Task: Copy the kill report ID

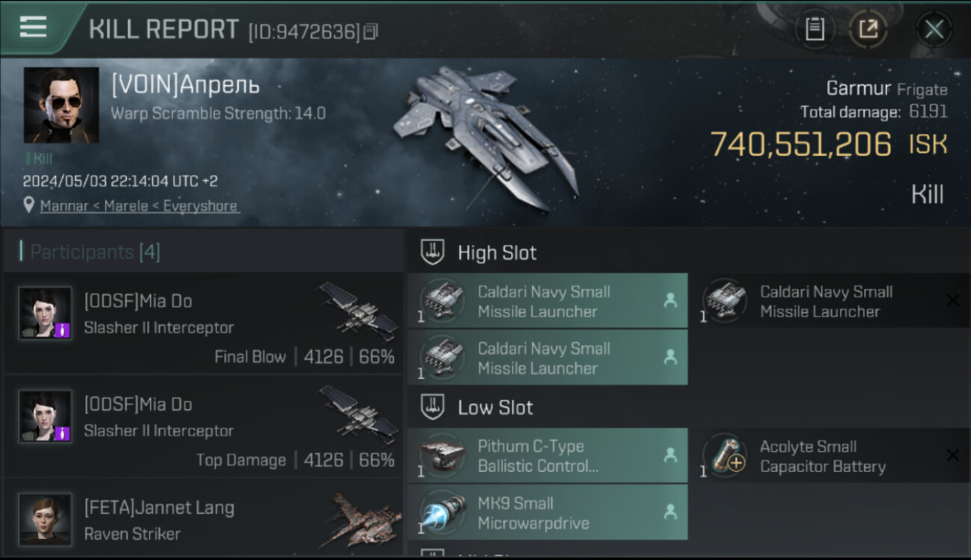Action: (x=371, y=31)
